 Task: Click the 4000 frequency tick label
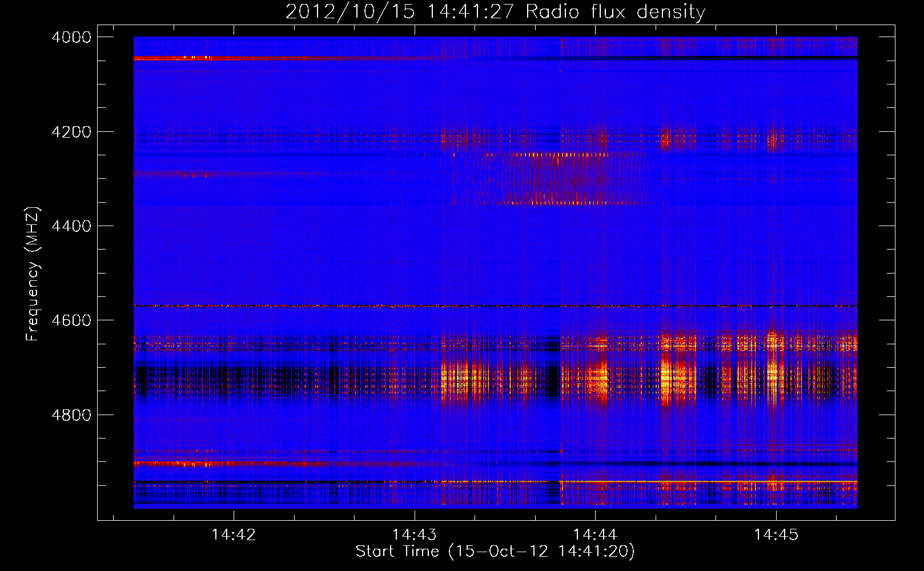[71, 37]
